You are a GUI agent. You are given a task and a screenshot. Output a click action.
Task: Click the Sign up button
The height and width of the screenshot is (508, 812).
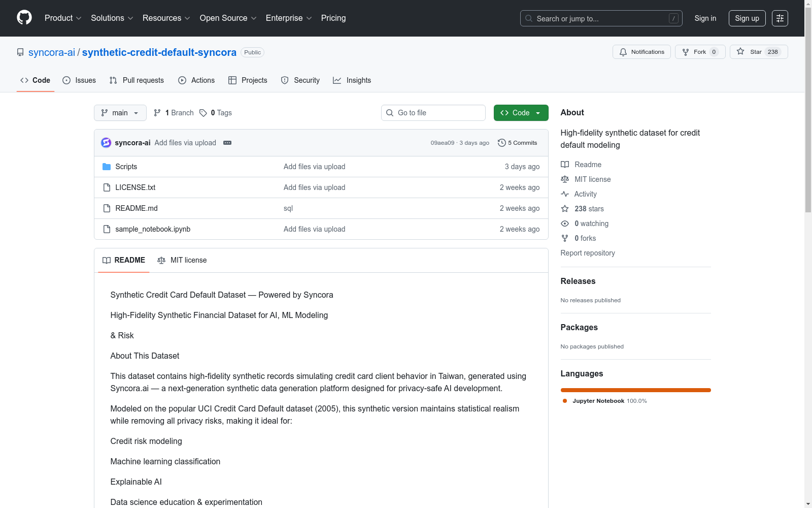(x=747, y=18)
